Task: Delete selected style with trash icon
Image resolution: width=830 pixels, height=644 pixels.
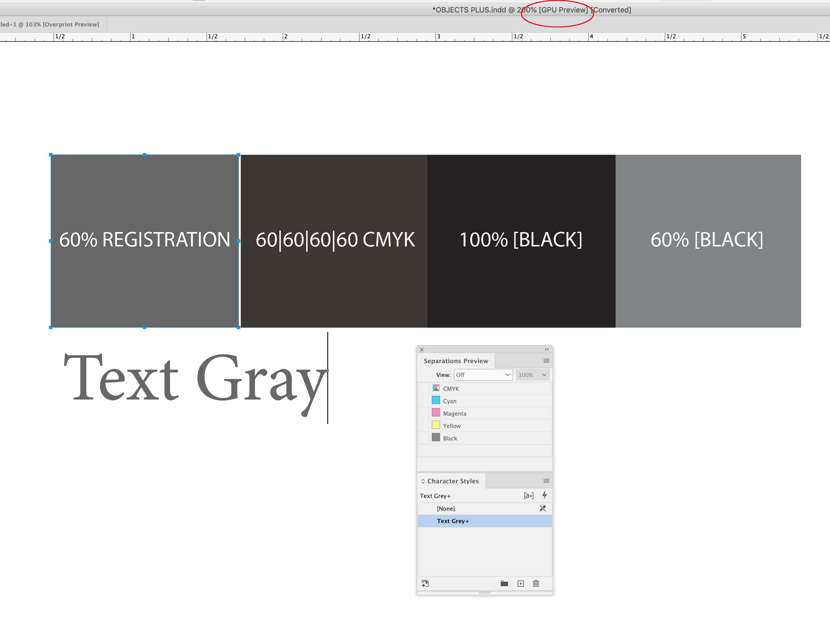Action: (535, 584)
